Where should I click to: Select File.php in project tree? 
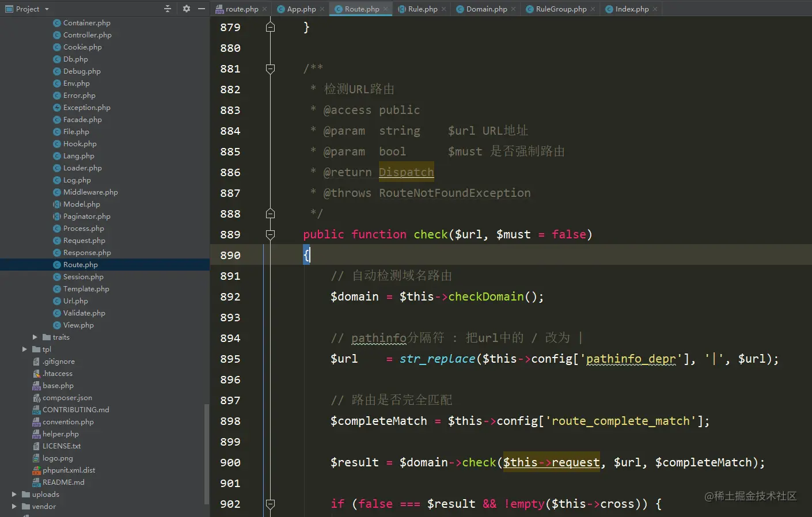(x=76, y=132)
